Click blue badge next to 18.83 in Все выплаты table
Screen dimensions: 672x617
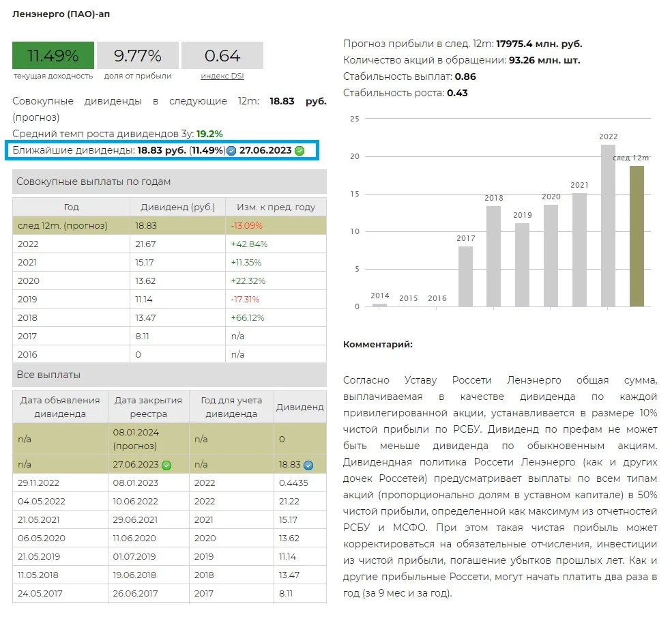coord(308,465)
